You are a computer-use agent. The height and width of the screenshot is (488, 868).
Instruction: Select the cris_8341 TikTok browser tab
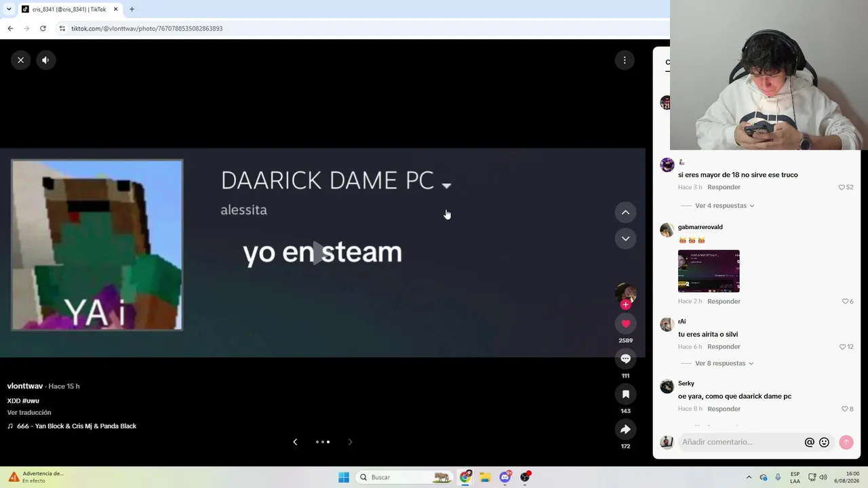pyautogui.click(x=69, y=9)
